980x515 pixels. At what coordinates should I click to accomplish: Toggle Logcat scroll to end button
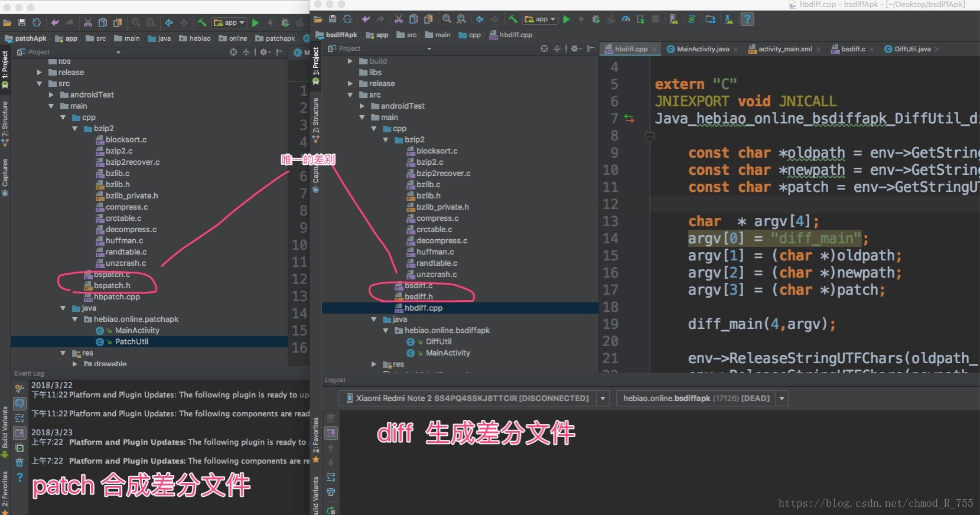(x=331, y=433)
